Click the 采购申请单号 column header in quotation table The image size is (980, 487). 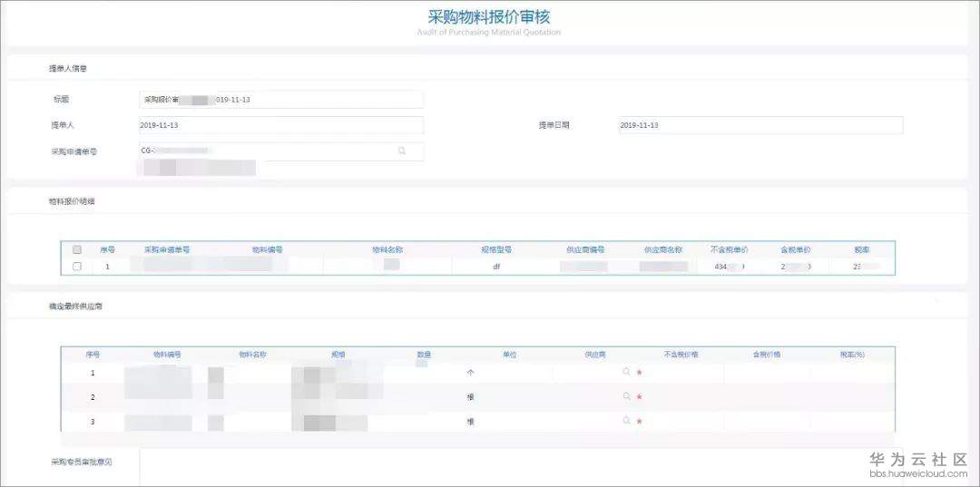coord(167,249)
